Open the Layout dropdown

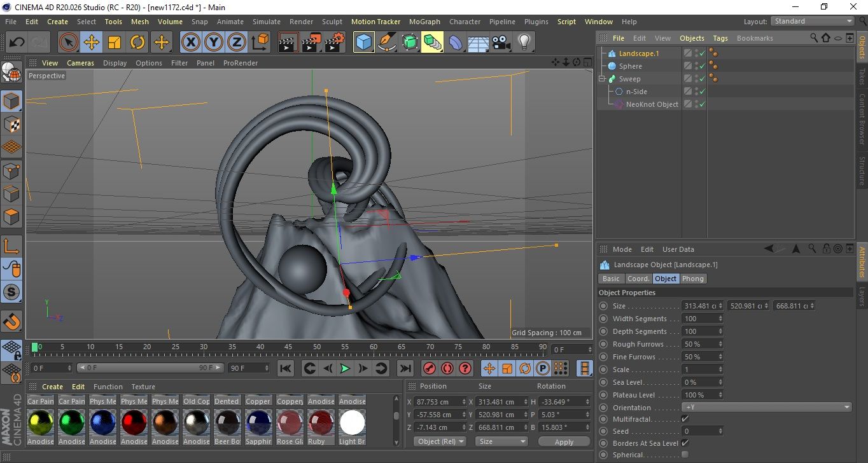(813, 21)
